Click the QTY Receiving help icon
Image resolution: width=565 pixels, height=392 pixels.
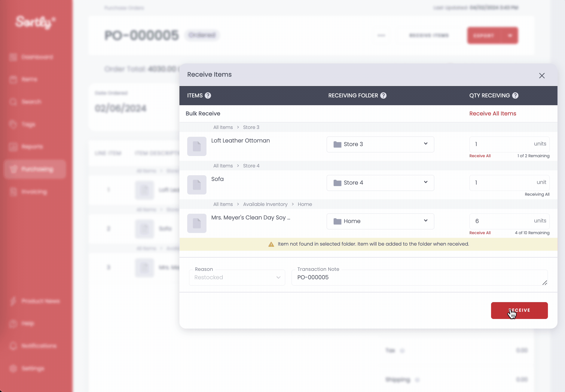(x=515, y=95)
